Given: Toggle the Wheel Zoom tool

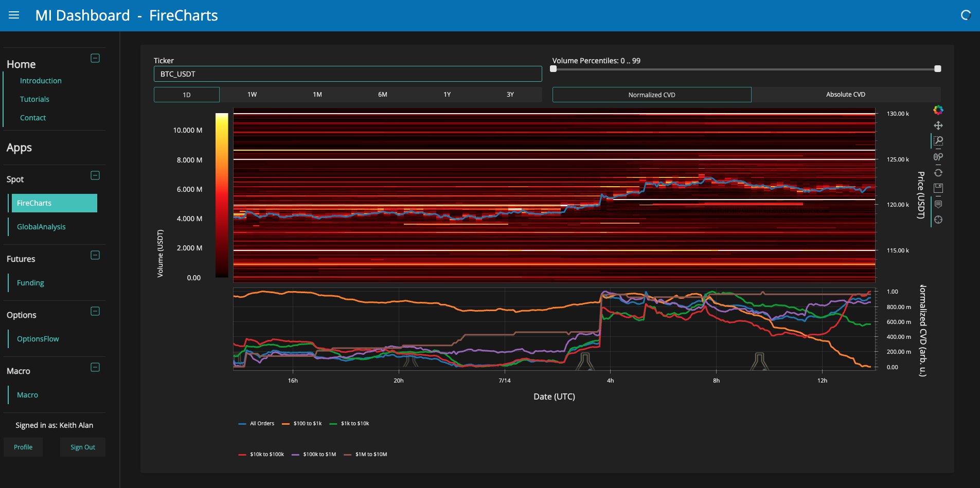Looking at the screenshot, I should [x=938, y=157].
